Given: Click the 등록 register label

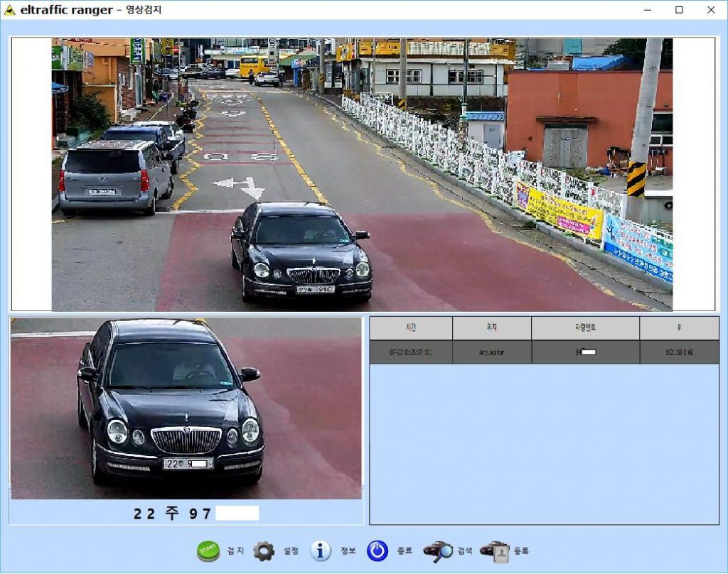Looking at the screenshot, I should pos(521,551).
